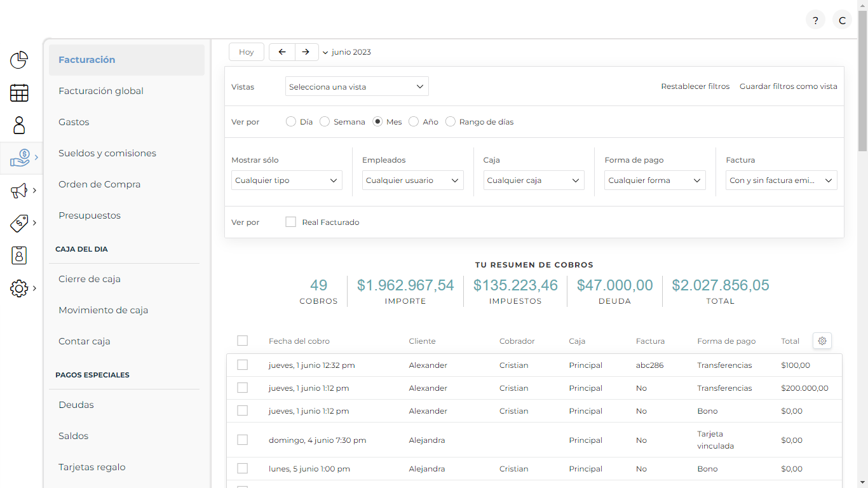
Task: Toggle the select-all checkbox in table header
Action: pyautogui.click(x=242, y=341)
